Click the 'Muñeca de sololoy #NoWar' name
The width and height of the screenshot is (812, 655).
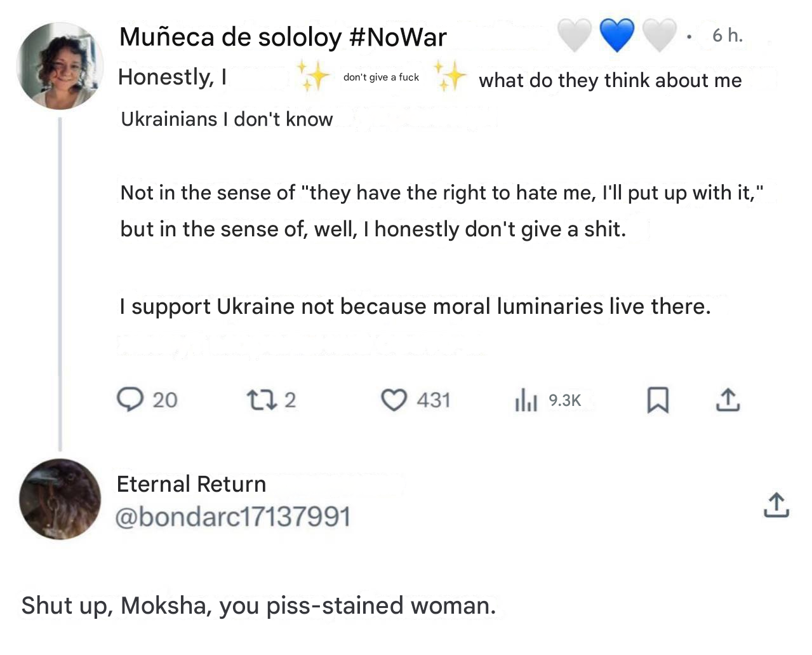283,37
